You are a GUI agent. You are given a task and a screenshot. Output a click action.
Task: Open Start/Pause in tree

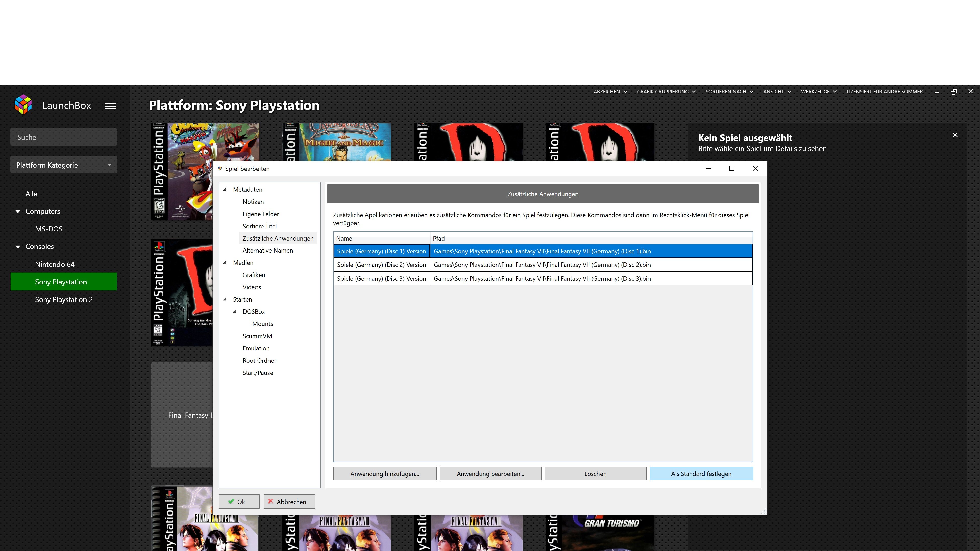point(258,373)
